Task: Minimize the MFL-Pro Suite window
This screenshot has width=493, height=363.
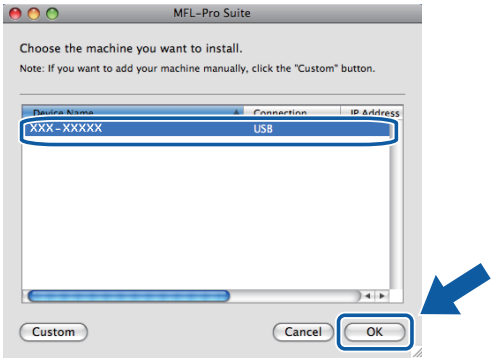Action: 34,14
